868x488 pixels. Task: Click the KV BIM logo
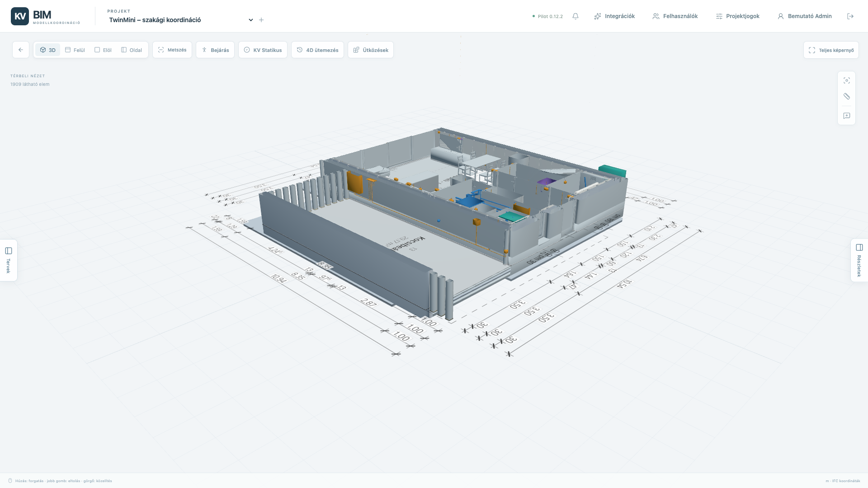45,16
